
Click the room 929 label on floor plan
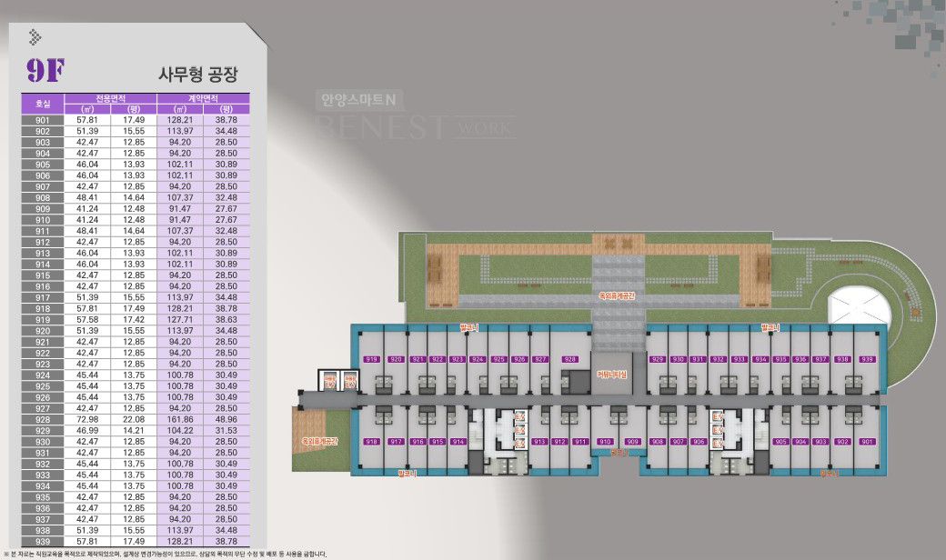(658, 359)
